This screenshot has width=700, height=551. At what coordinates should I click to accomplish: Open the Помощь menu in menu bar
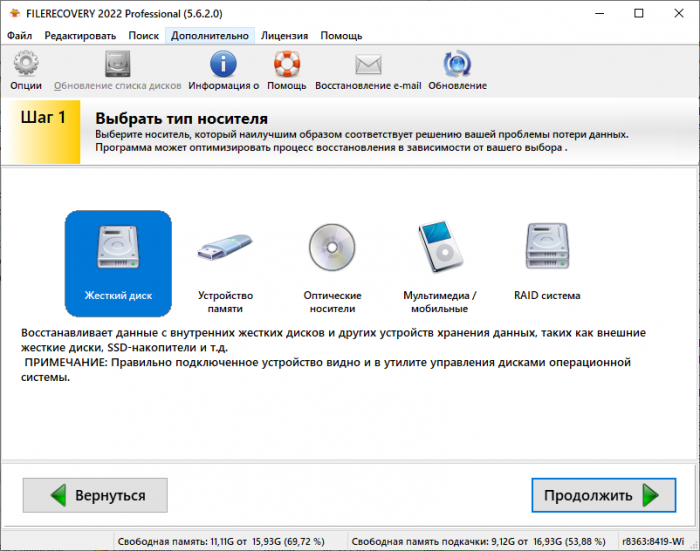pos(341,36)
